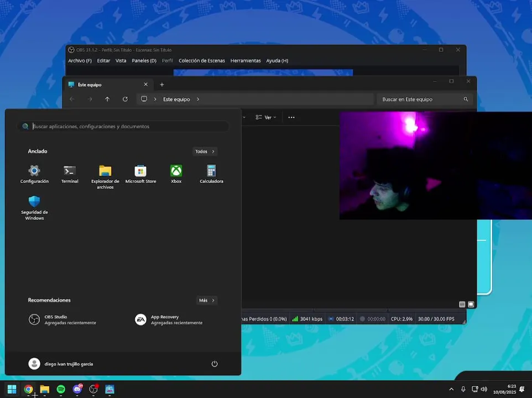
Task: Click the Explorer forward arrow
Action: point(90,99)
